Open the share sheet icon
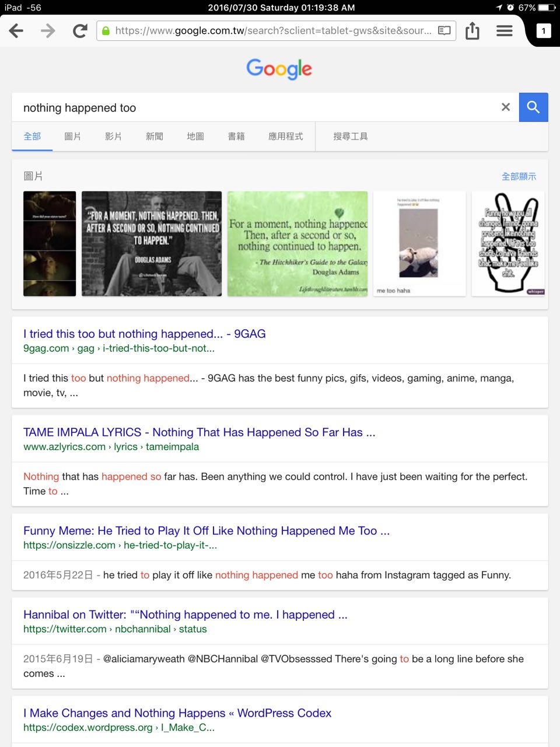This screenshot has width=560, height=747. click(473, 30)
